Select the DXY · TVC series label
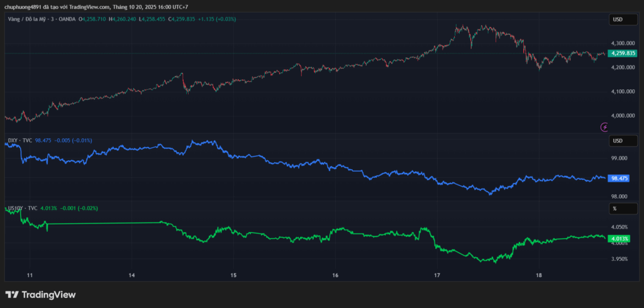Image resolution: width=644 pixels, height=308 pixels. 19,140
